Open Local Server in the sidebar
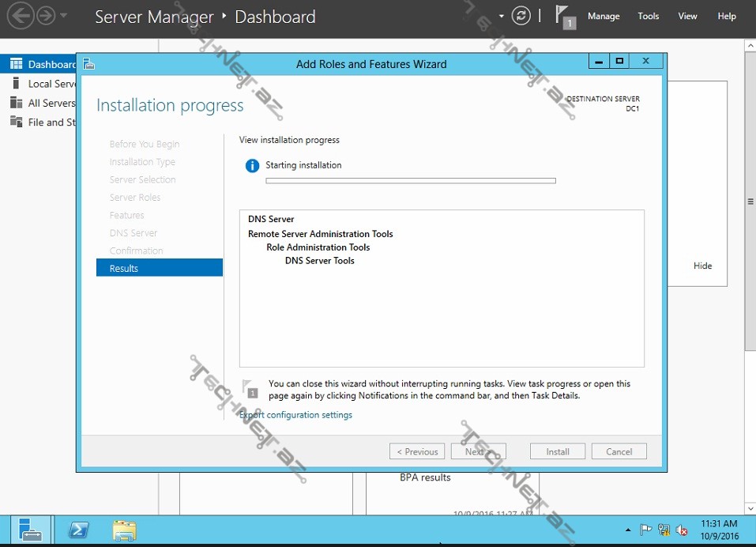This screenshot has height=547, width=756. pos(51,84)
